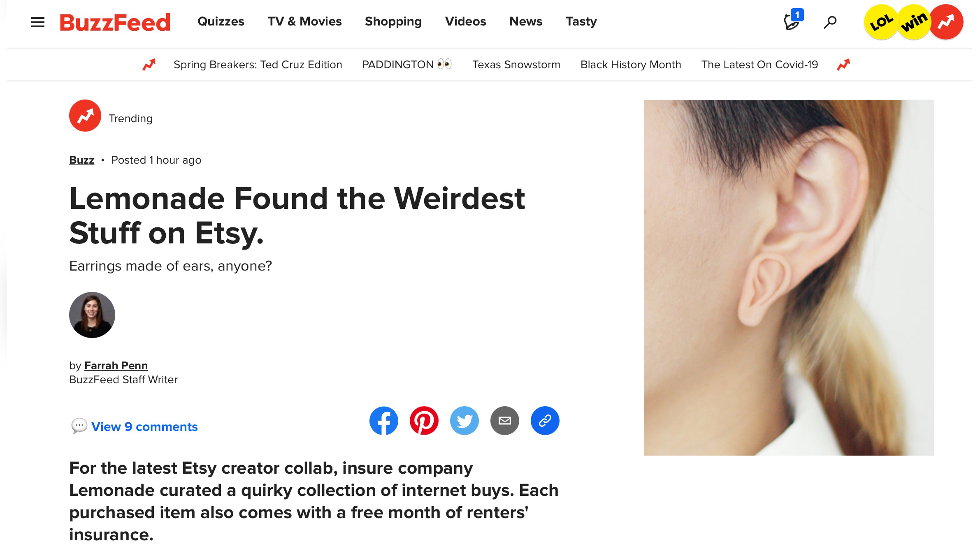Click the red trending arrow badge in header
980x551 pixels.
pyautogui.click(x=946, y=22)
